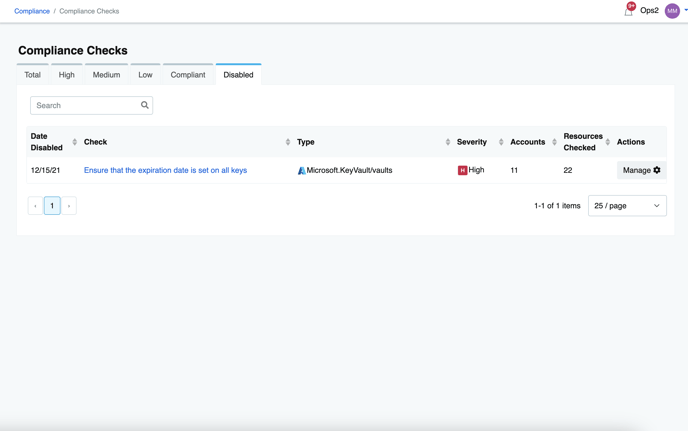Click the 12/15/21 date cell
688x431 pixels.
(x=45, y=170)
